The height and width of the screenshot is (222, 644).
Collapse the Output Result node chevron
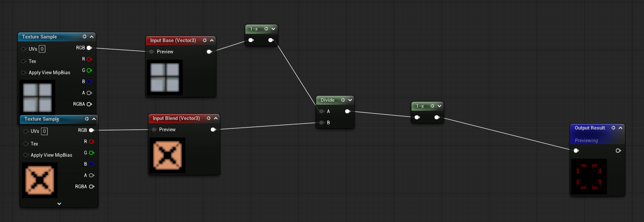(621, 128)
